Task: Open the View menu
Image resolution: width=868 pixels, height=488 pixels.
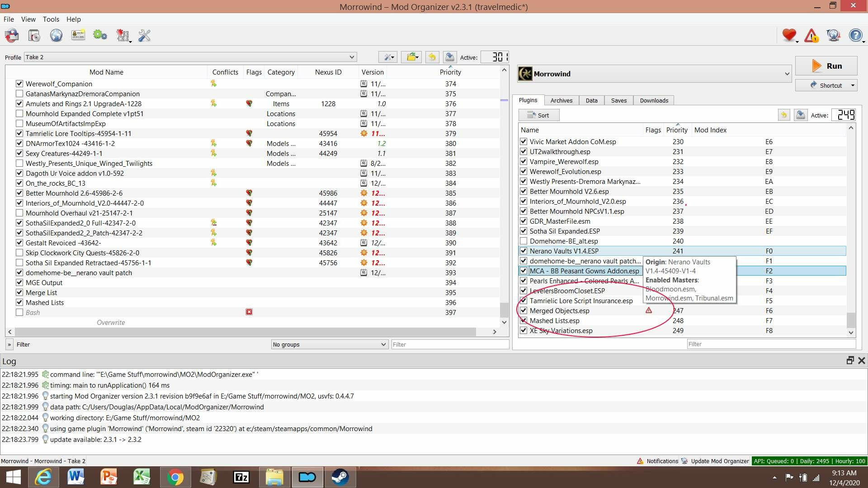Action: tap(28, 19)
